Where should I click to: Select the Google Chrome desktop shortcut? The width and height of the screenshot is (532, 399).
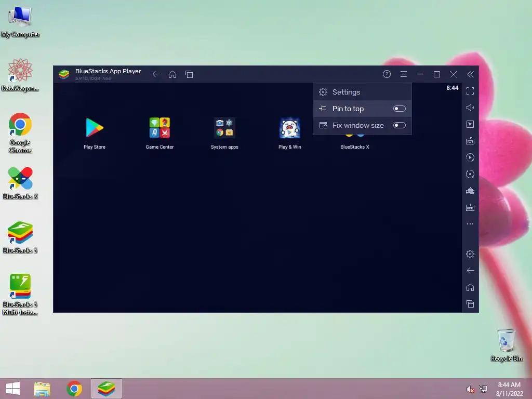(x=20, y=132)
